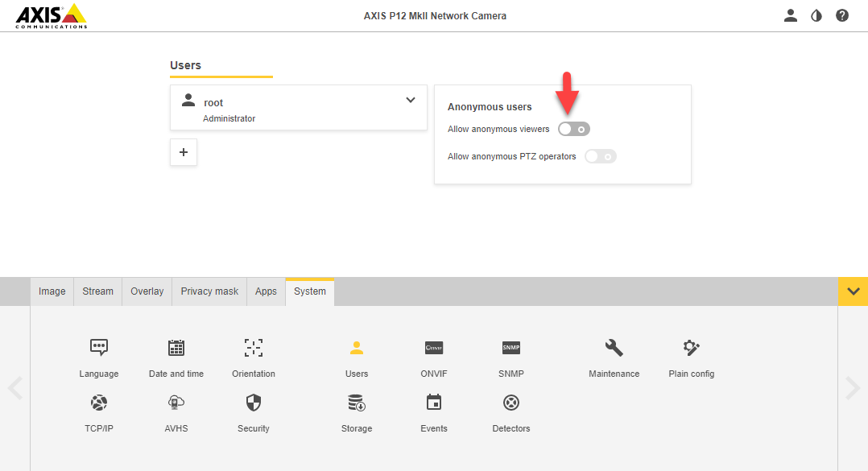868x471 pixels.
Task: Enable Allow anonymous viewers toggle
Action: click(573, 129)
